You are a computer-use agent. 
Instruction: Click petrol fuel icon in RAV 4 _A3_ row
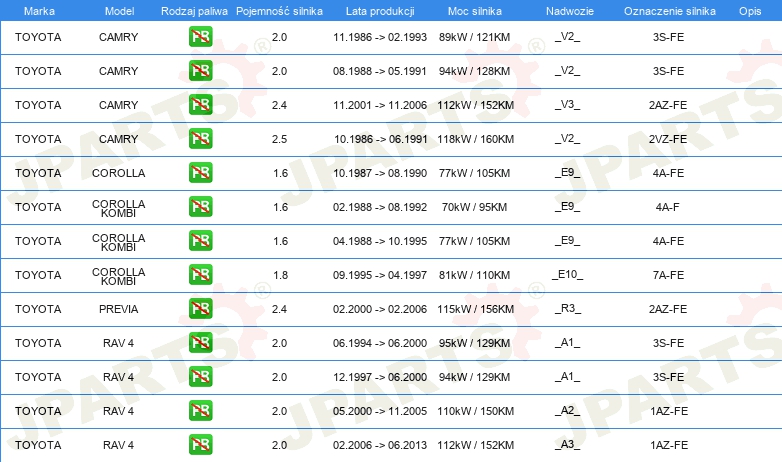tap(200, 445)
